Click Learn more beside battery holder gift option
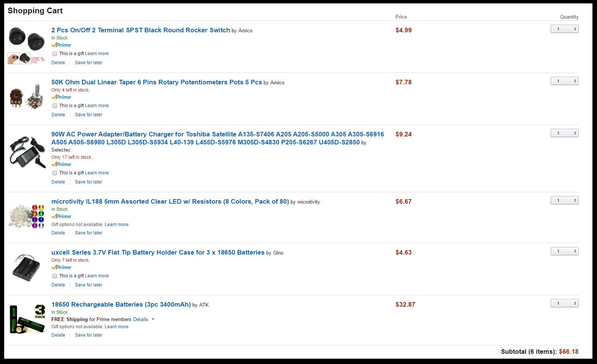The height and width of the screenshot is (364, 597). coord(97,276)
